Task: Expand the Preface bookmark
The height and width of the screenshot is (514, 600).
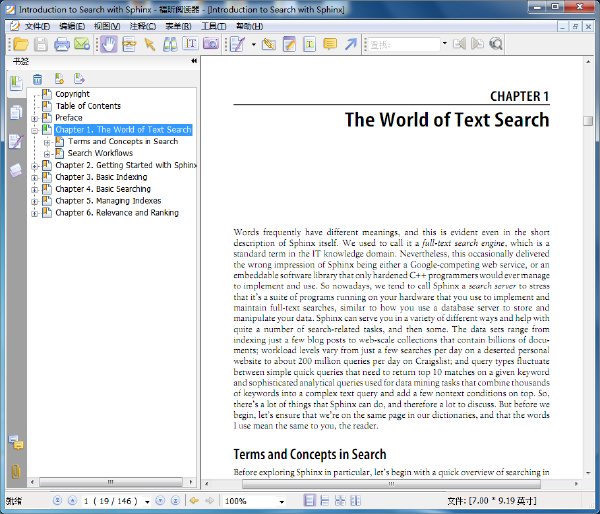Action: [34, 119]
